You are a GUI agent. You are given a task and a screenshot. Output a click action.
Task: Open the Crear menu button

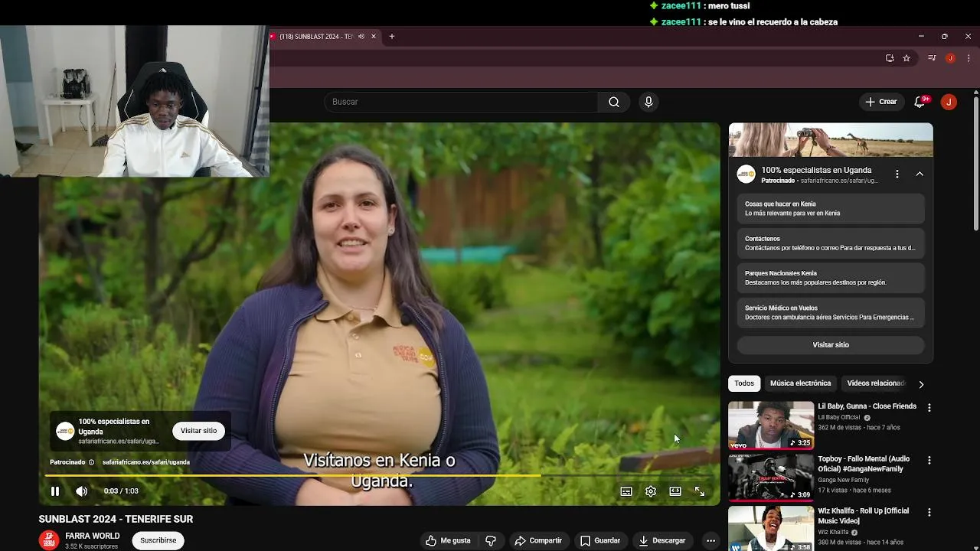tap(880, 102)
